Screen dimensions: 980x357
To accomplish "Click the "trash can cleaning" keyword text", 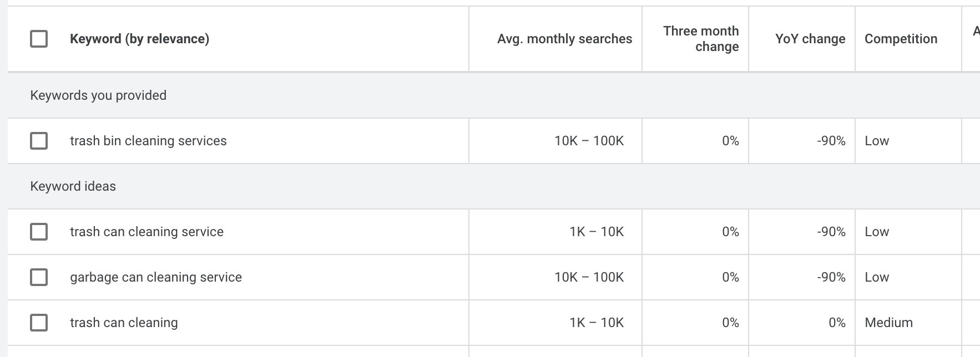I will (124, 323).
